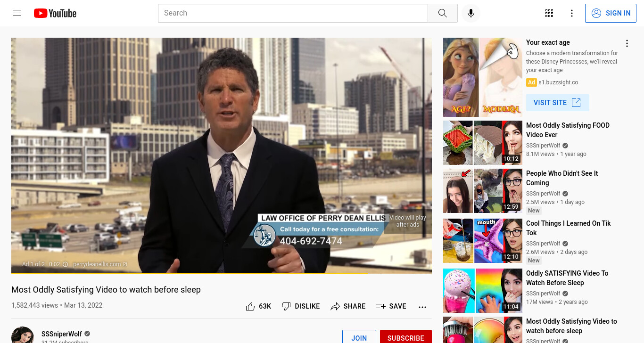
Task: Click the ad progress bar
Action: pos(222,273)
